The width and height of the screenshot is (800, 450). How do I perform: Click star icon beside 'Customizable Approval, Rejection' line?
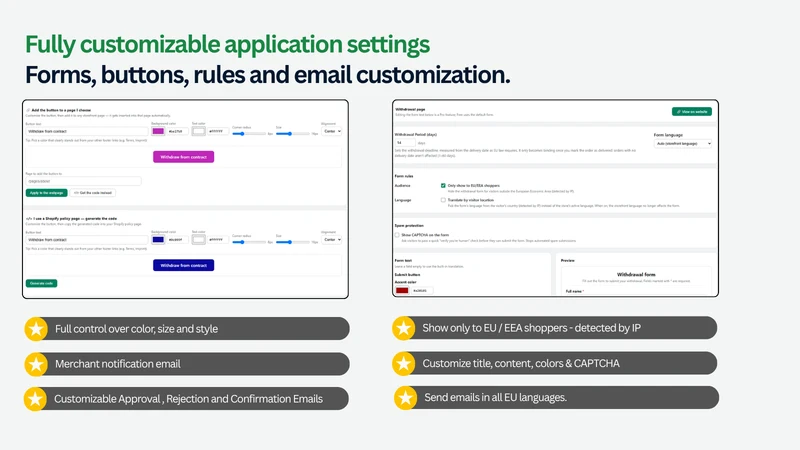click(x=35, y=399)
